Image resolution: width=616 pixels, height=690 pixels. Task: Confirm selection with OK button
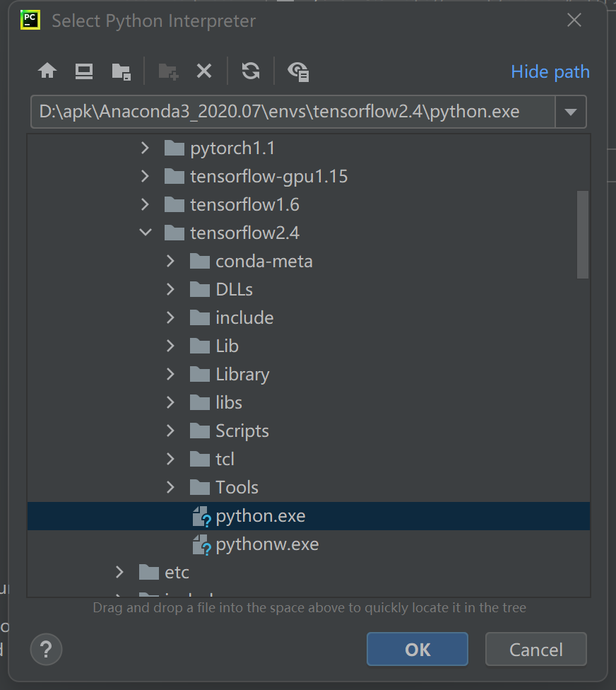417,649
